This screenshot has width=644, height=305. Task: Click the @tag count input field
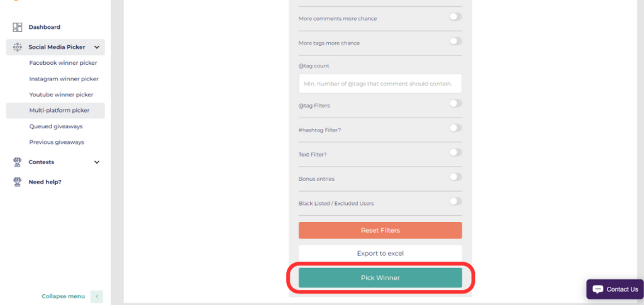click(x=380, y=84)
